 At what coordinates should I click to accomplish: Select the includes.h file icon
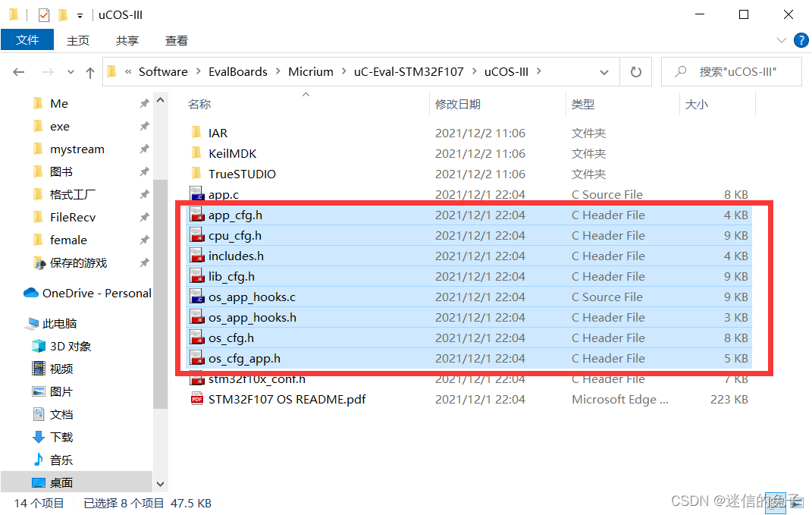[197, 256]
